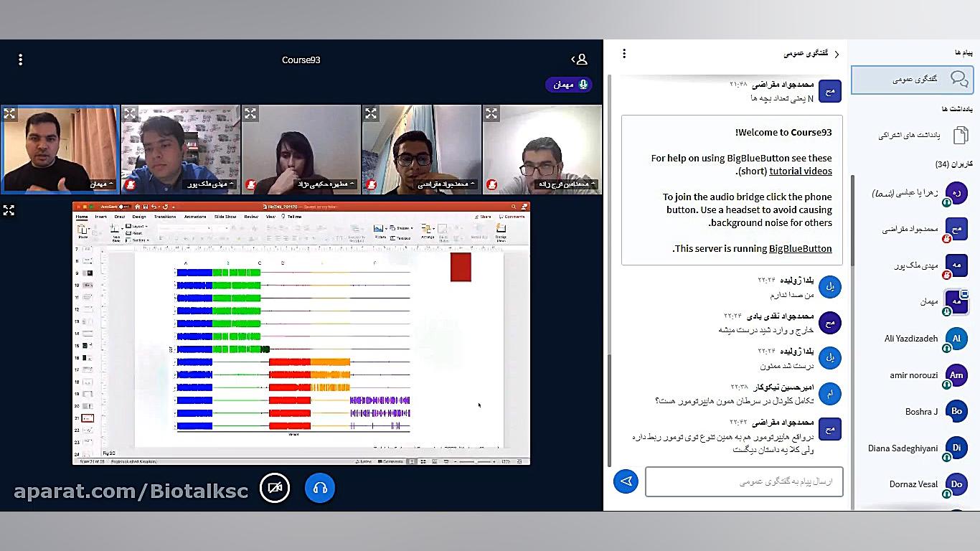Viewport: 980px width, 551px height.
Task: Select the public chat icon in sidebar
Action: [x=958, y=79]
